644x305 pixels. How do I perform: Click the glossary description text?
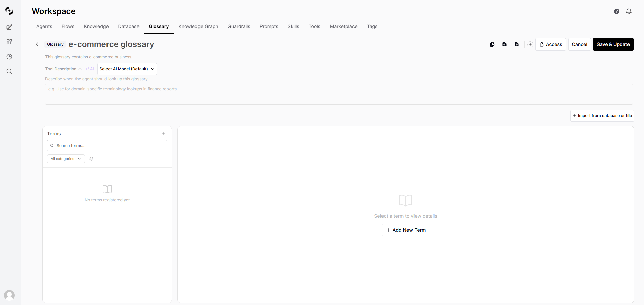coord(89,57)
